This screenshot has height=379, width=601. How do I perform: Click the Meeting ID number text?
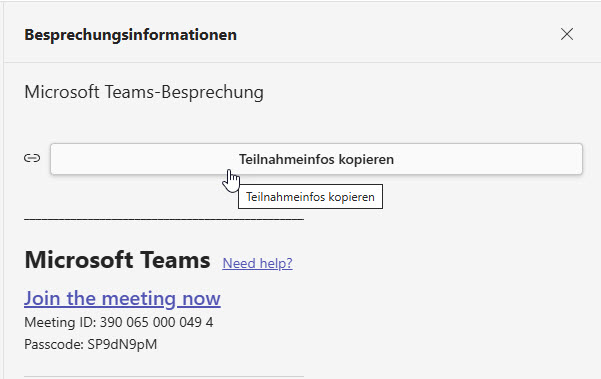tap(156, 322)
